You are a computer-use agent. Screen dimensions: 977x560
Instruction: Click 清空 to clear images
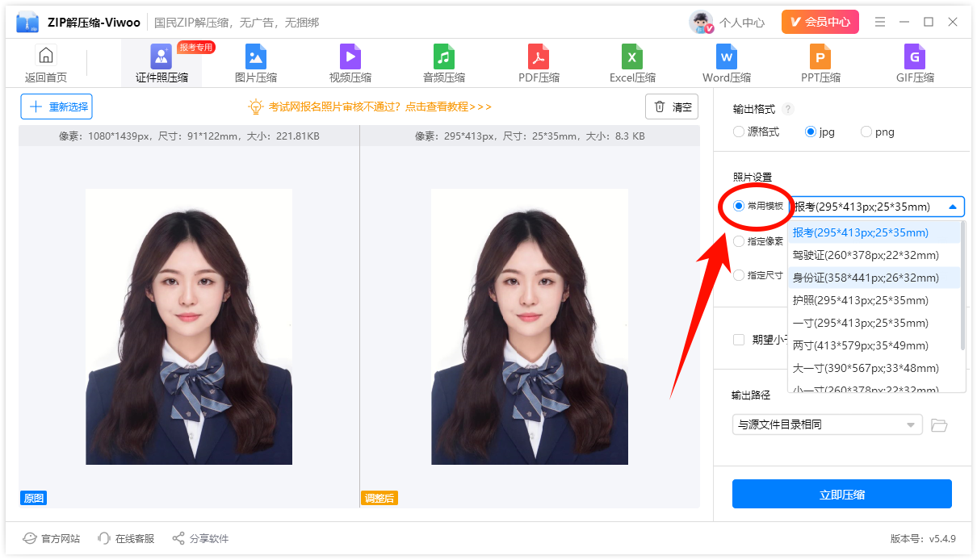672,107
